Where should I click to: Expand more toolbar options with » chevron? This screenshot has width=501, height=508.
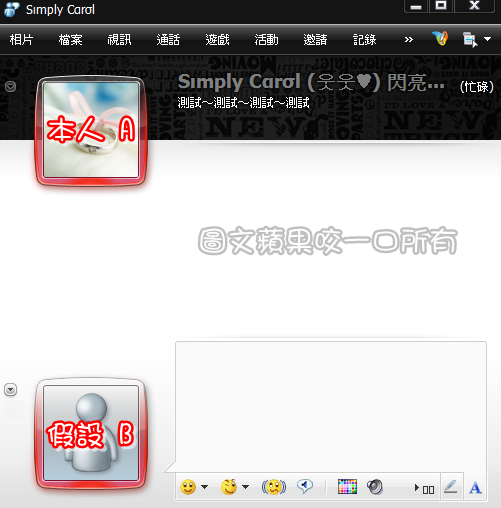pos(408,40)
